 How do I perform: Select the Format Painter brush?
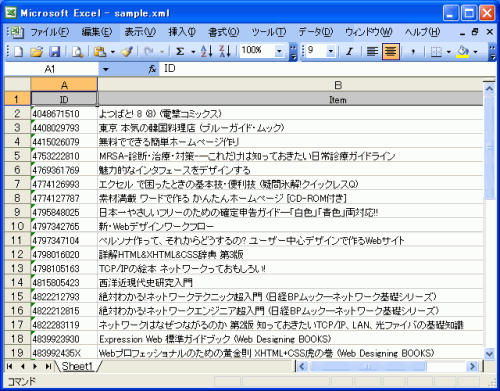[x=127, y=51]
